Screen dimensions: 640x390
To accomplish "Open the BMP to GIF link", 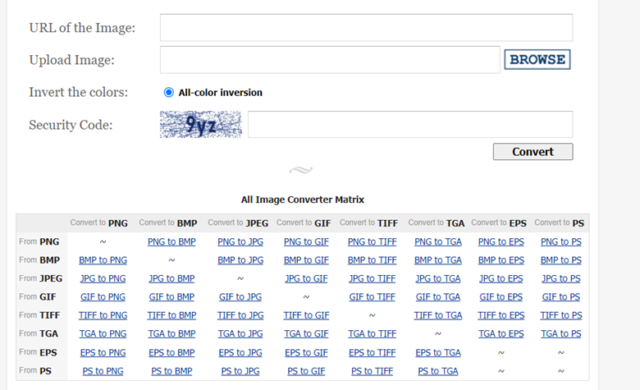I will click(x=306, y=260).
